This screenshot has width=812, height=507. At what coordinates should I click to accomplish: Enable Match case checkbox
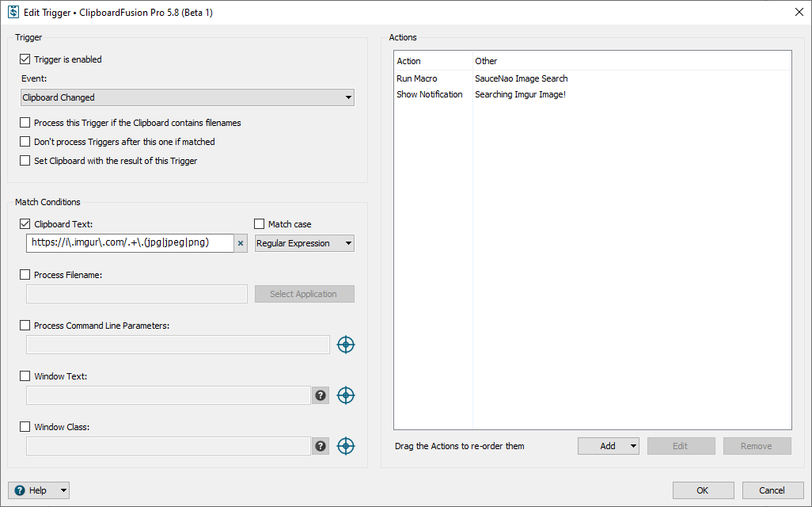point(260,224)
